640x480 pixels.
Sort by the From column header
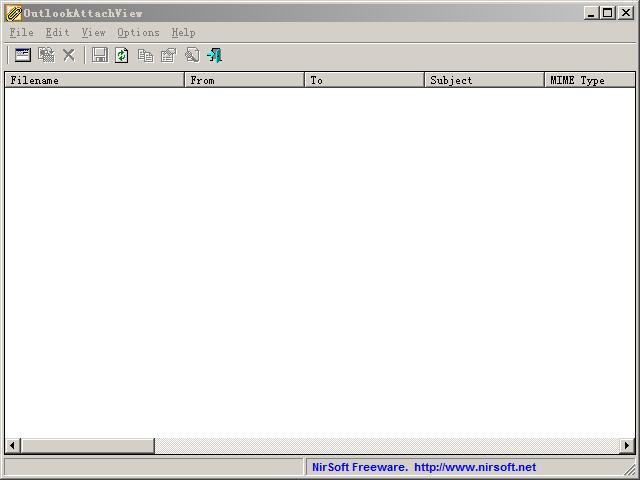point(244,80)
